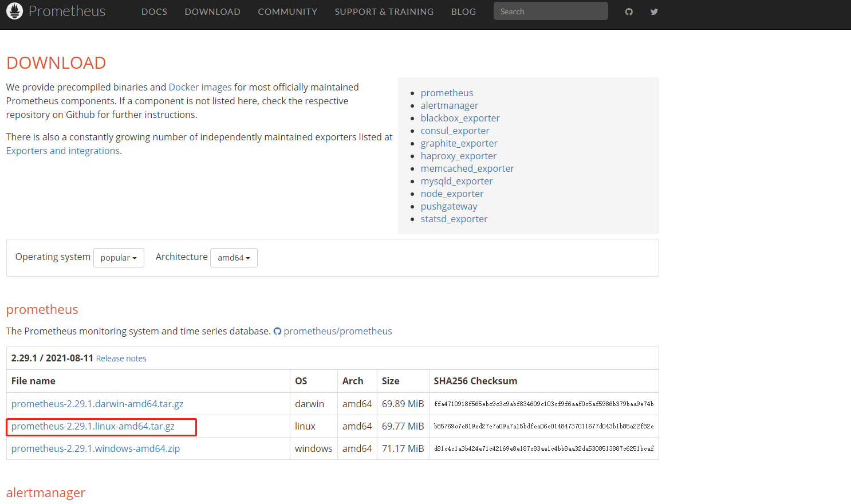The image size is (851, 504).
Task: Click the Prometheus flame logo icon
Action: pyautogui.click(x=14, y=11)
